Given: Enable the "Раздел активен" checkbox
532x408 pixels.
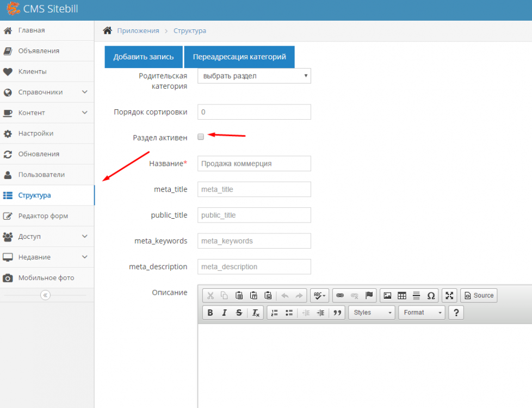Looking at the screenshot, I should tap(201, 137).
